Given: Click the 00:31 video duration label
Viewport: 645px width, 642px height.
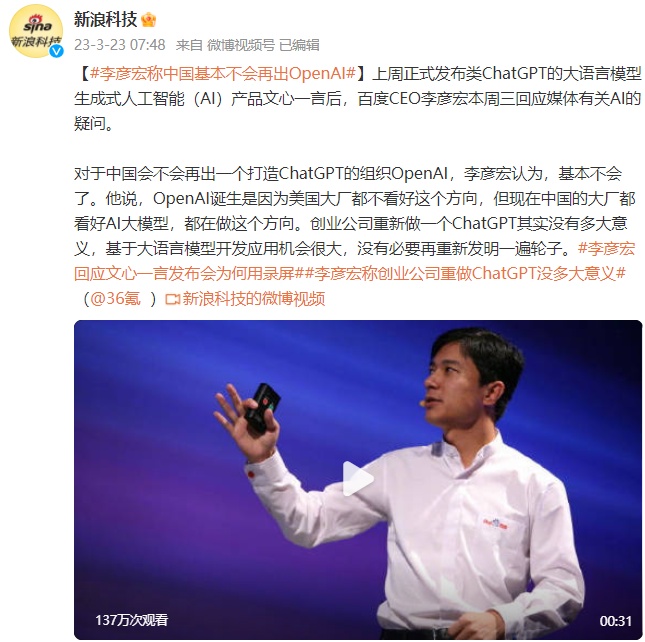Looking at the screenshot, I should pyautogui.click(x=615, y=621).
